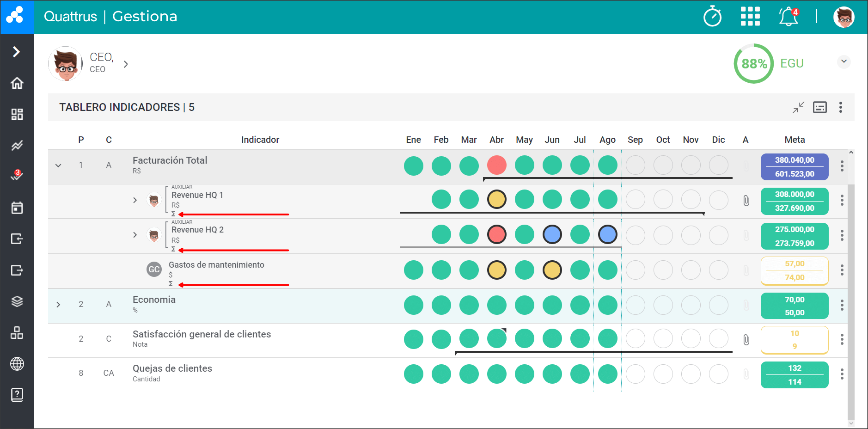The height and width of the screenshot is (429, 868).
Task: Click the help question mark icon
Action: (17, 395)
